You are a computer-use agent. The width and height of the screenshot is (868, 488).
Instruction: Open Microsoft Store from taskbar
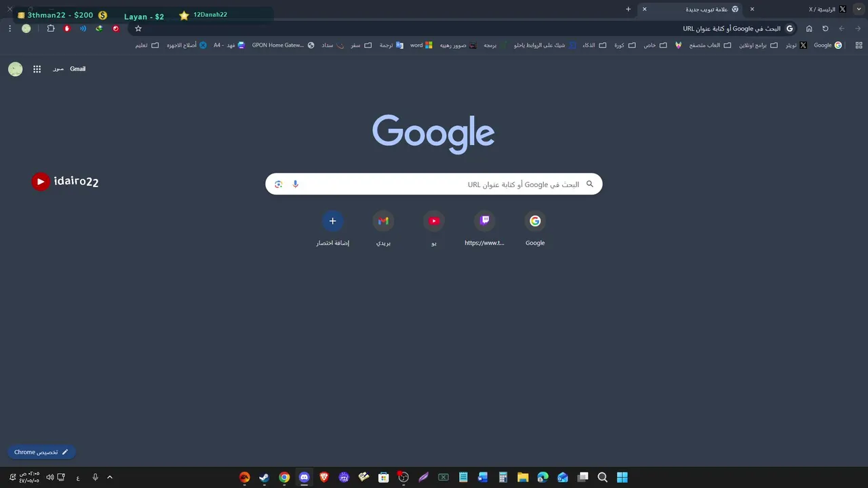point(383,477)
